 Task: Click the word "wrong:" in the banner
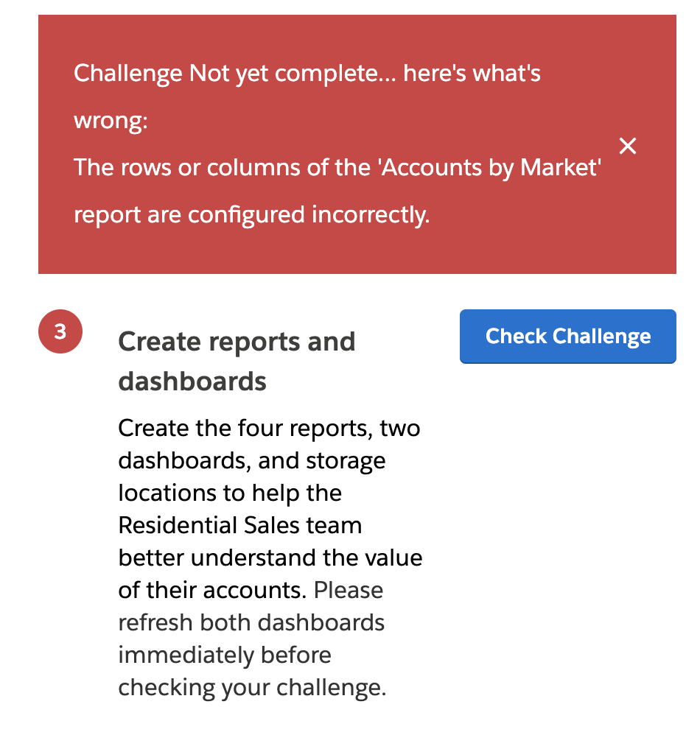click(111, 121)
